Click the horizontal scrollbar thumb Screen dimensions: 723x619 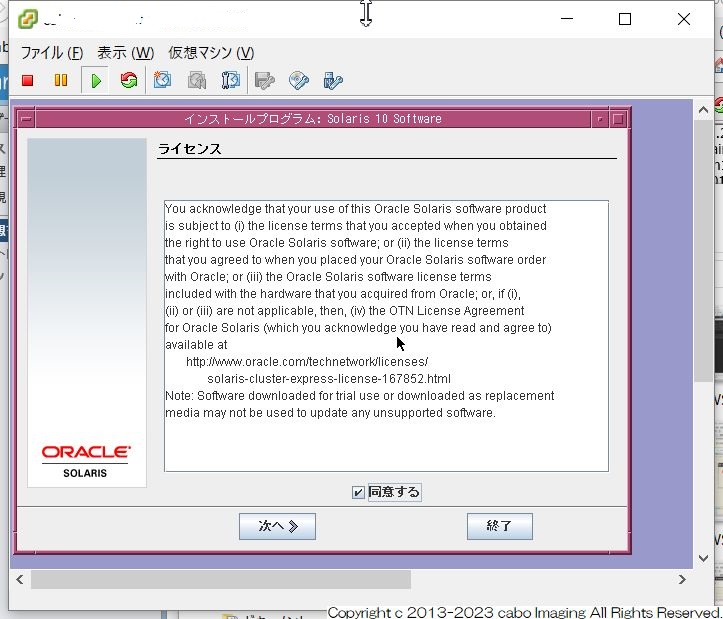pyautogui.click(x=221, y=579)
